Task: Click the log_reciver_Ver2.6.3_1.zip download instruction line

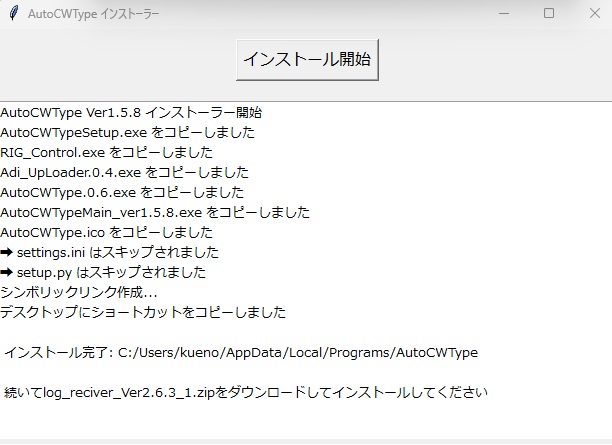Action: click(x=246, y=392)
